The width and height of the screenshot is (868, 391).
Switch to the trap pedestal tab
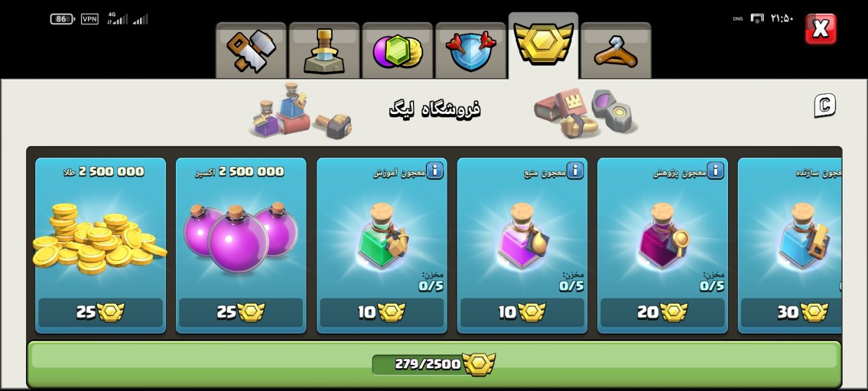click(324, 51)
